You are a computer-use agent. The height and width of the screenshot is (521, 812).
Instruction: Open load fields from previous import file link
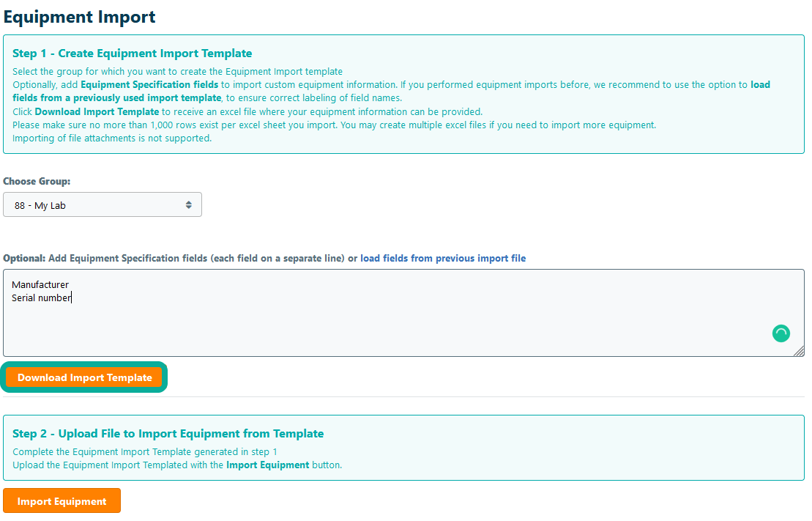[x=442, y=259]
